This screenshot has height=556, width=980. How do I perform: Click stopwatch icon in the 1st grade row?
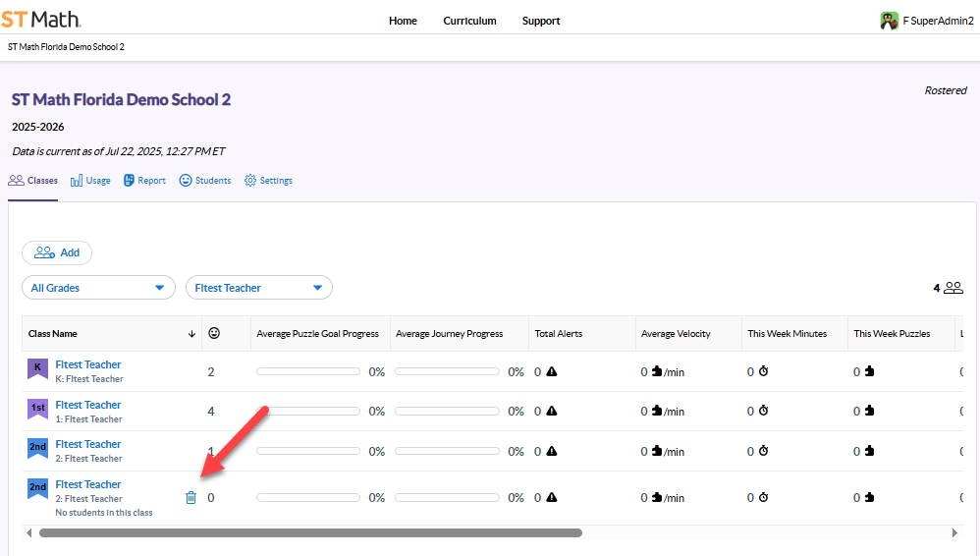pyautogui.click(x=763, y=412)
